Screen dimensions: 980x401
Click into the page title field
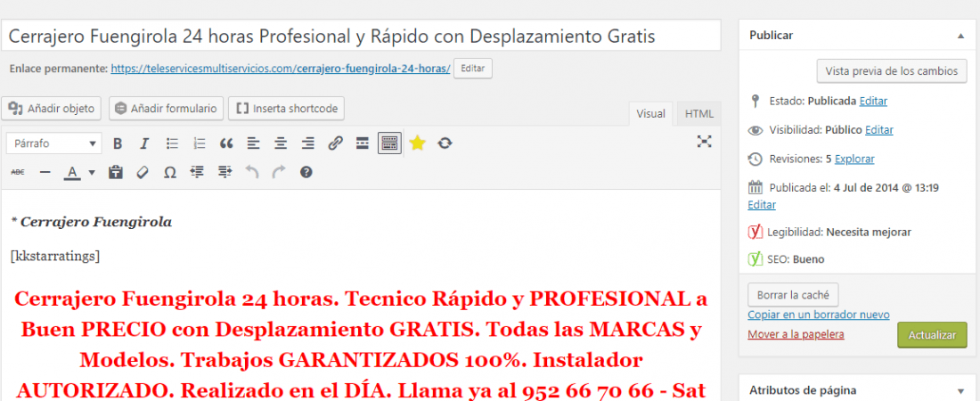361,37
